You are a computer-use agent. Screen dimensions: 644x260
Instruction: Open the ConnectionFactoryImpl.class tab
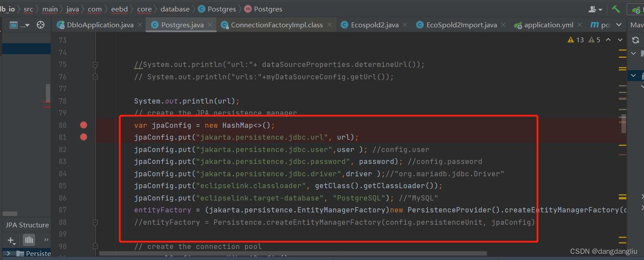[277, 25]
